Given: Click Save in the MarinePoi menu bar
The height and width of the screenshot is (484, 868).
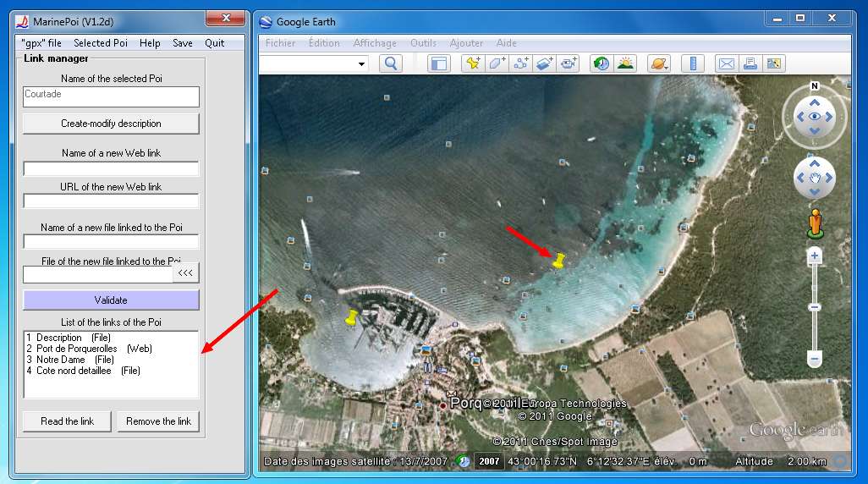Looking at the screenshot, I should coord(183,43).
